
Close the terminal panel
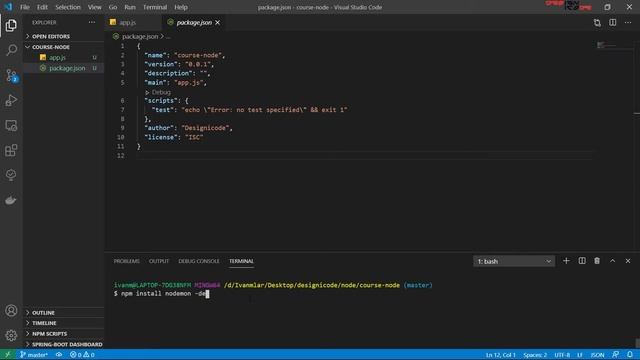[628, 261]
